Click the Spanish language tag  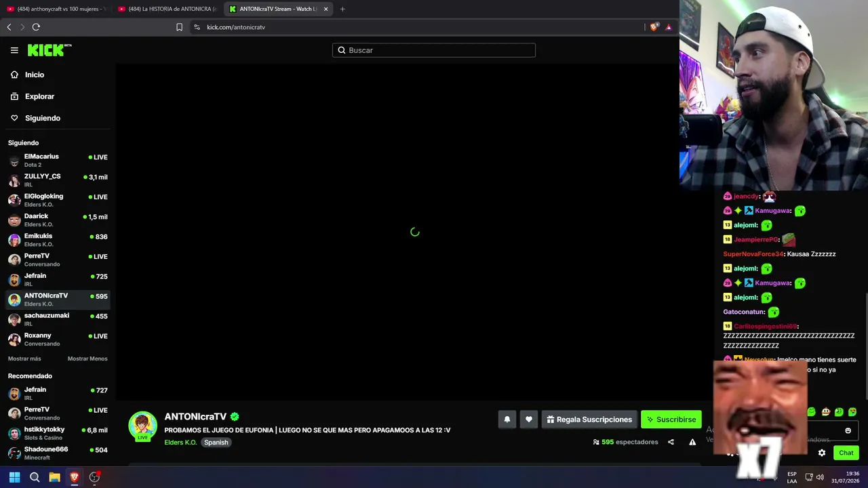click(x=216, y=443)
